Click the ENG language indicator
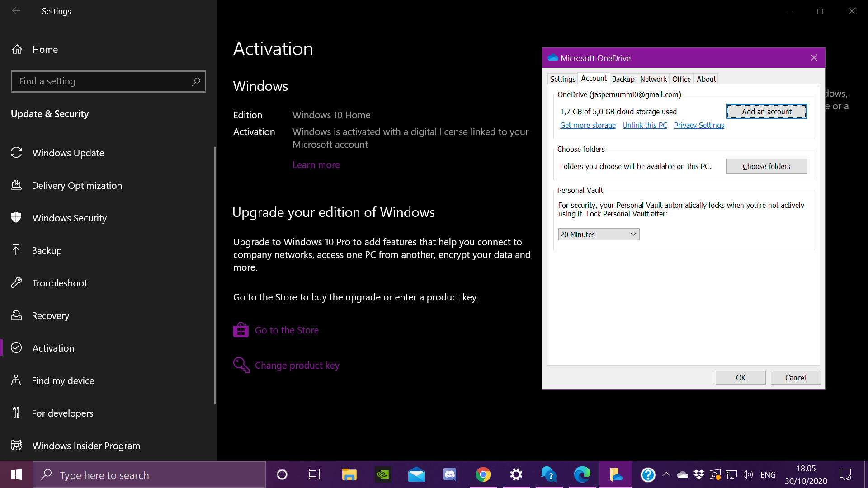 click(768, 474)
